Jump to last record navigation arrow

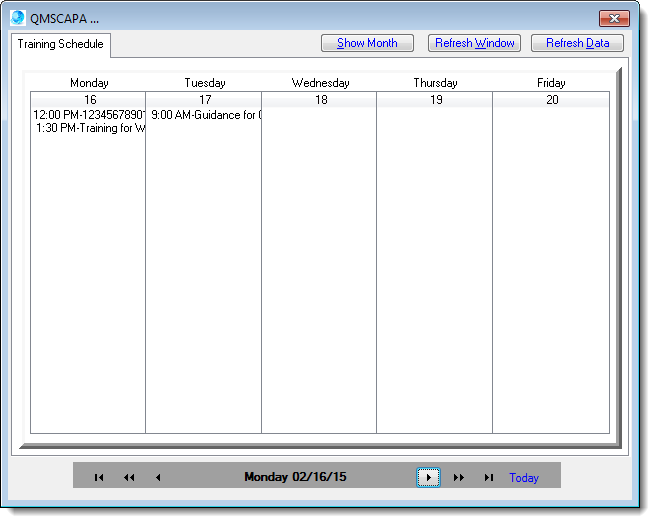[489, 478]
